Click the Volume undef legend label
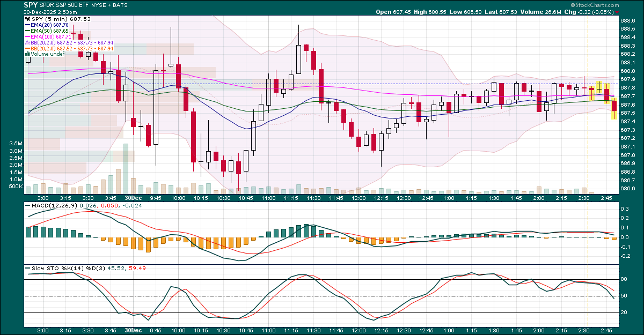 coord(49,54)
